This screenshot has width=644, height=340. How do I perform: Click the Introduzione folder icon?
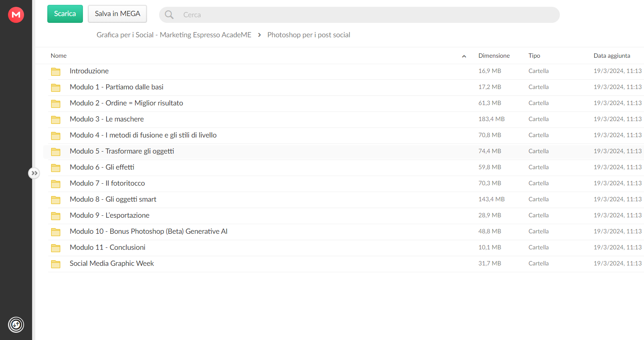point(56,72)
